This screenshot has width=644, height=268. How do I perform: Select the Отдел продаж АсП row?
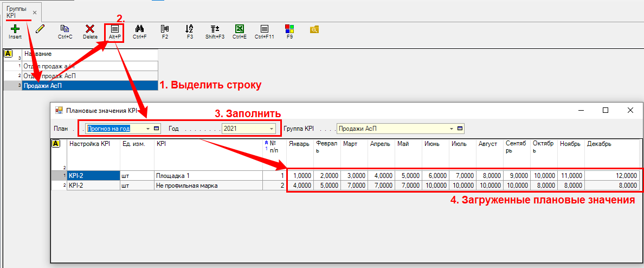coord(90,75)
